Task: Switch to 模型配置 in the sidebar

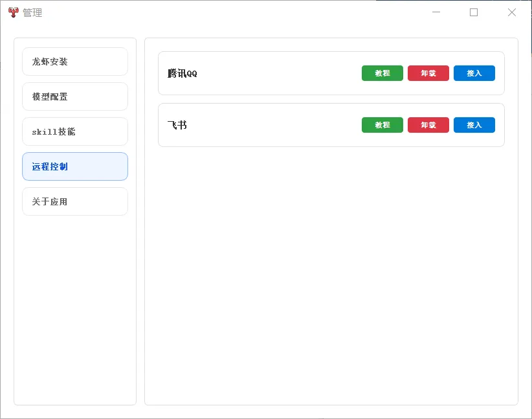Action: click(x=75, y=96)
